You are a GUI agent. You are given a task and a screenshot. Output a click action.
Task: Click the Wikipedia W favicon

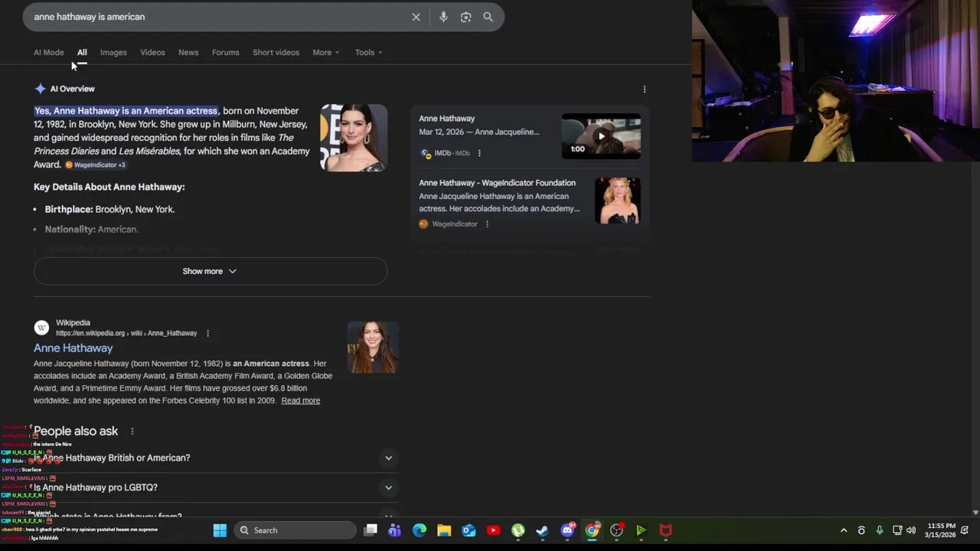pos(41,328)
